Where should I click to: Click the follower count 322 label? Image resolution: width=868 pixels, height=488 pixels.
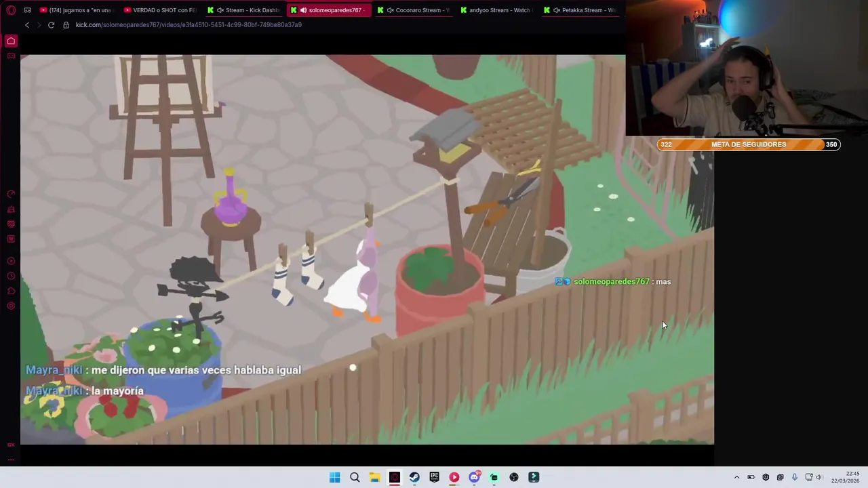[x=666, y=144]
